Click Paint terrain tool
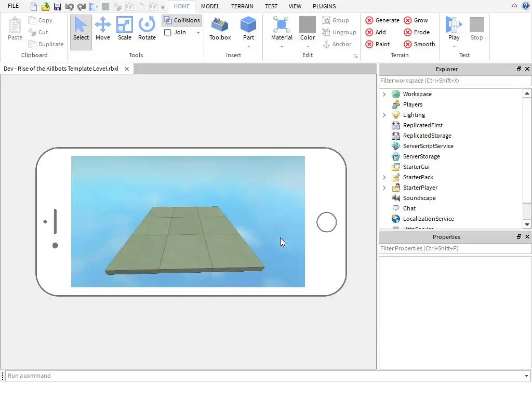The height and width of the screenshot is (399, 532). pyautogui.click(x=378, y=44)
